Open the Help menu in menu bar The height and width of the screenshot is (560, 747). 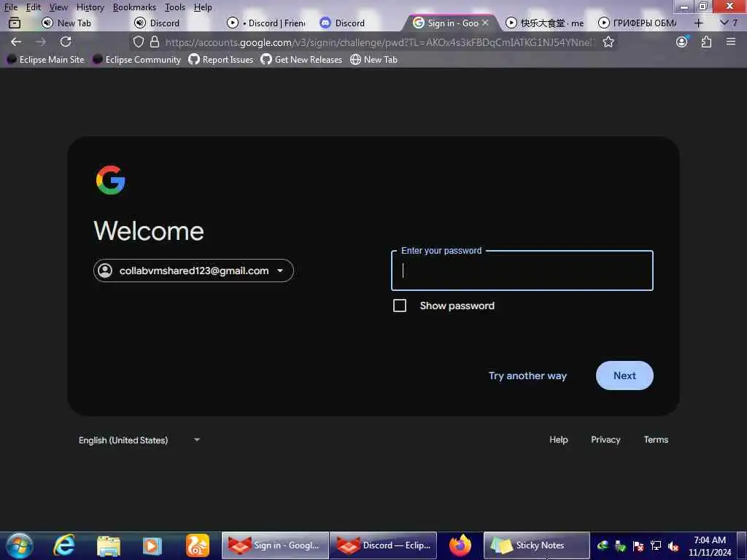[203, 7]
